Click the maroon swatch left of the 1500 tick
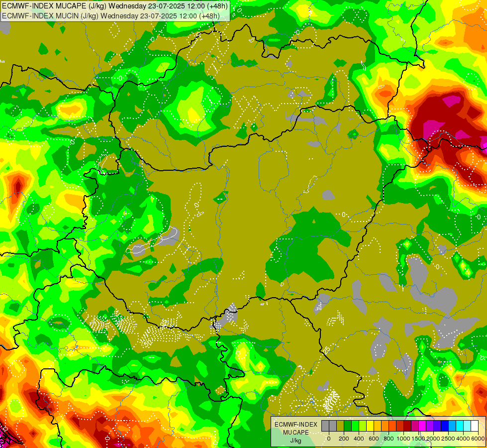This screenshot has width=487, height=448. pyautogui.click(x=407, y=426)
